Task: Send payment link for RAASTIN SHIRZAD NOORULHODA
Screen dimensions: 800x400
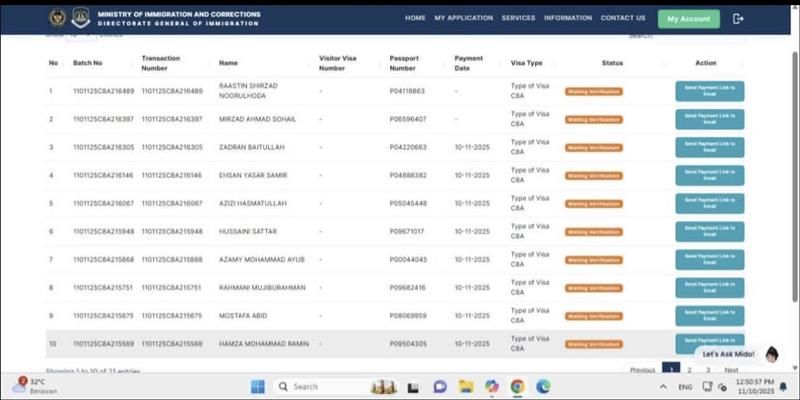Action: coord(709,91)
